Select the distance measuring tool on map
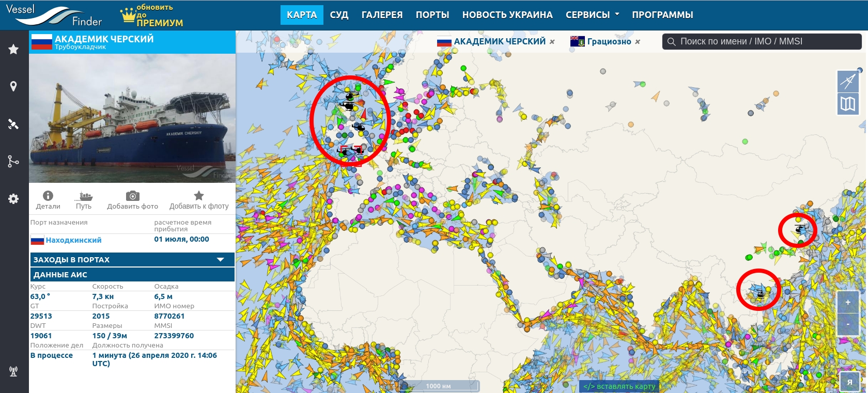Image resolution: width=868 pixels, height=393 pixels. [848, 81]
